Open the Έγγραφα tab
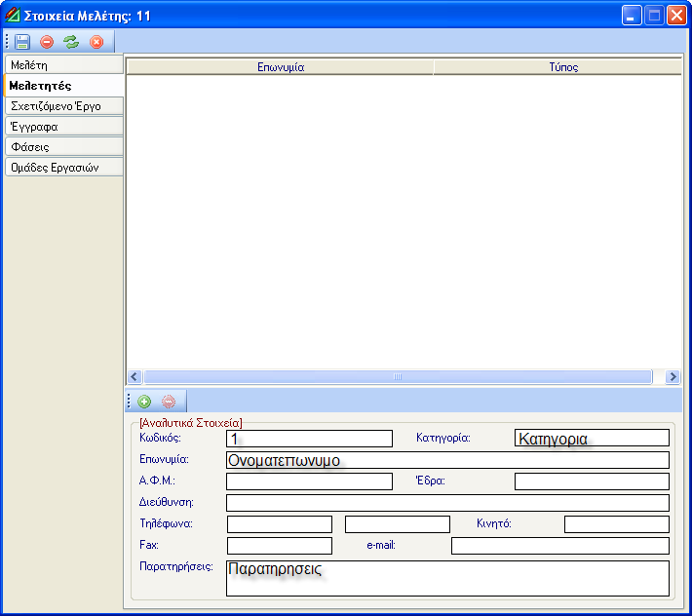This screenshot has height=616, width=692. tap(64, 126)
